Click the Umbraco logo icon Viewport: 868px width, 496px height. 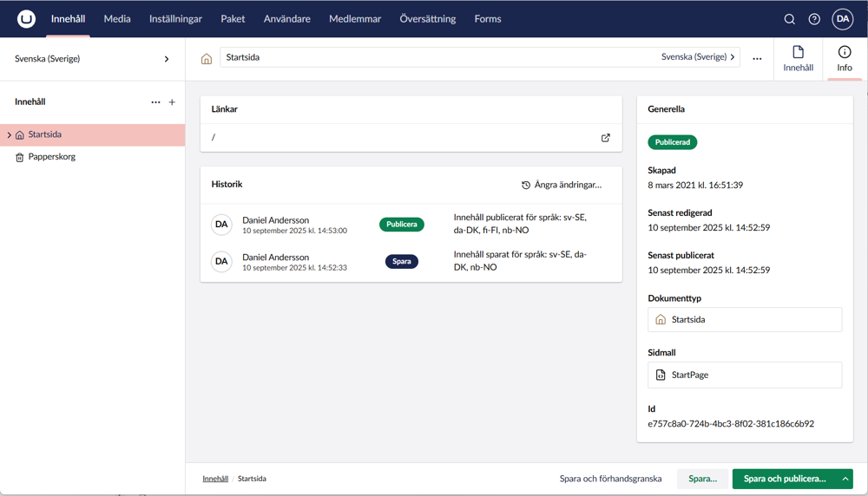26,19
